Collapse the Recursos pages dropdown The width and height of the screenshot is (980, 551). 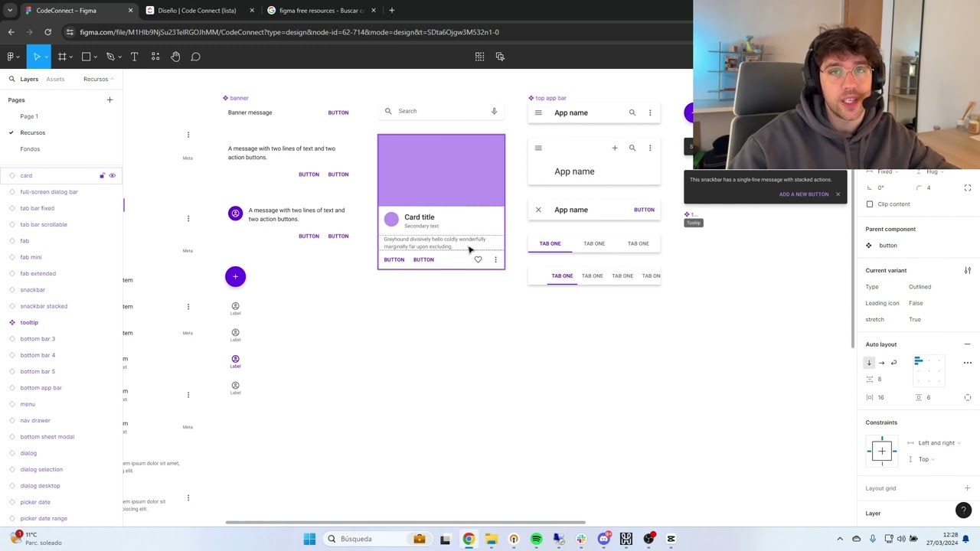click(99, 79)
